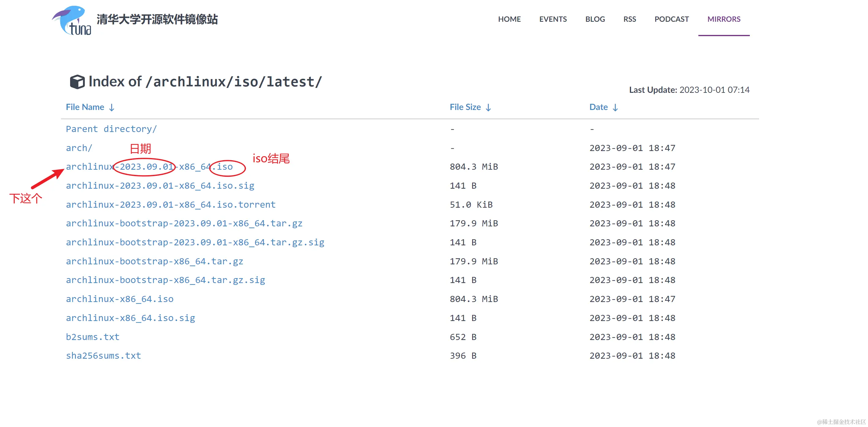Viewport: 868px width, 427px height.
Task: Open the MIRRORS navigation tab
Action: click(723, 19)
